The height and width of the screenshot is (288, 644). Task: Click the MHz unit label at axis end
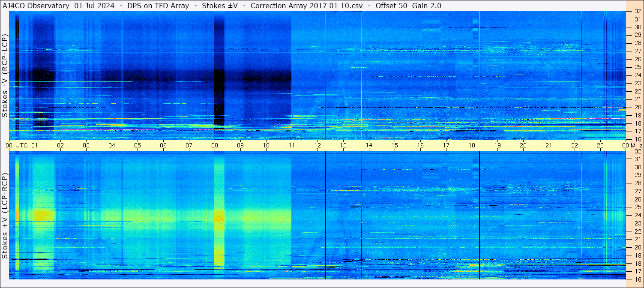pyautogui.click(x=637, y=145)
